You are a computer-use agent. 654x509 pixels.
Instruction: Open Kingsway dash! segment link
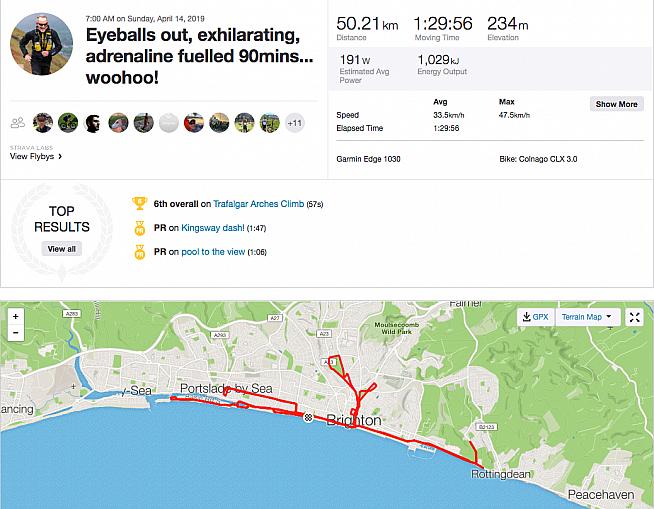pos(212,228)
